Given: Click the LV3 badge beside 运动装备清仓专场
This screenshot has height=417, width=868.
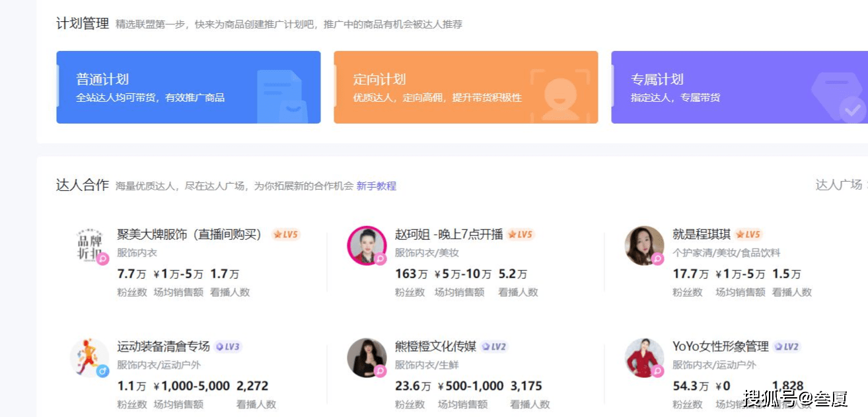Looking at the screenshot, I should coord(228,346).
